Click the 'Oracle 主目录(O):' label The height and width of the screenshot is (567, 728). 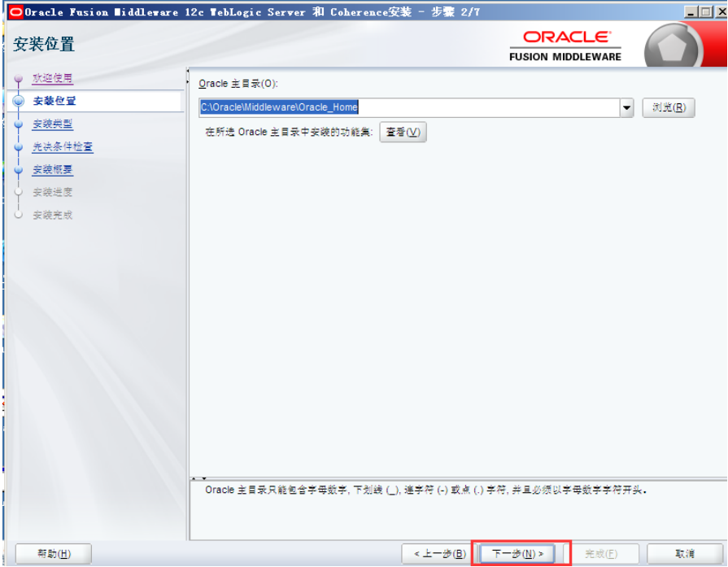pyautogui.click(x=238, y=84)
